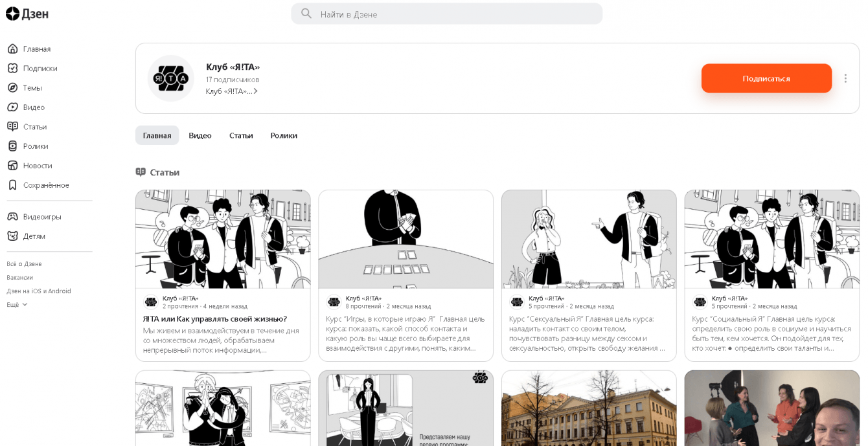The width and height of the screenshot is (868, 446).
Task: Click the search magnifier icon
Action: pos(306,14)
